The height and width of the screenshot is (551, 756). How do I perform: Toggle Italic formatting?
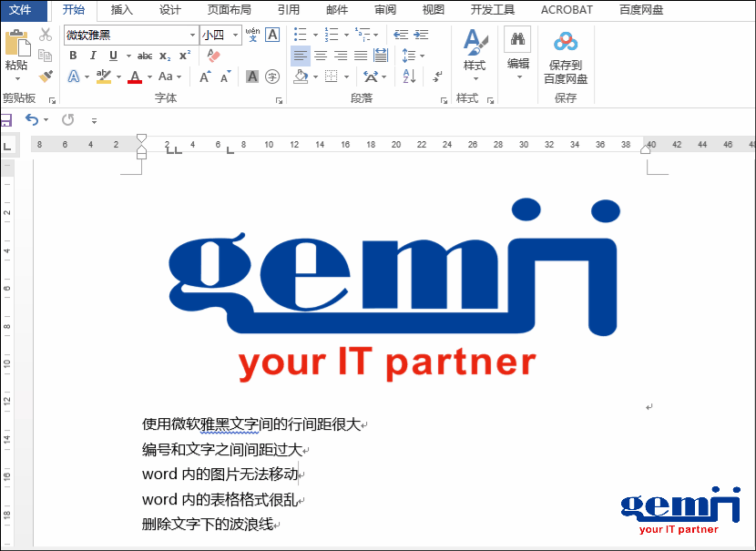click(93, 56)
